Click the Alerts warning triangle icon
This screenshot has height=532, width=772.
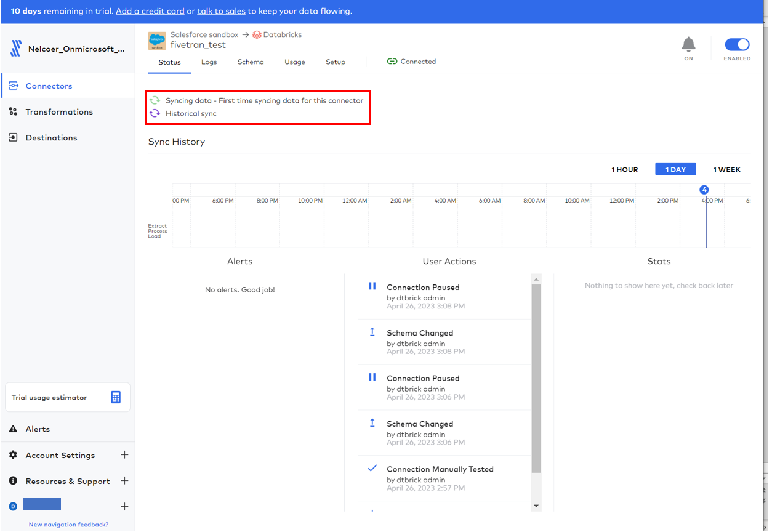(13, 429)
